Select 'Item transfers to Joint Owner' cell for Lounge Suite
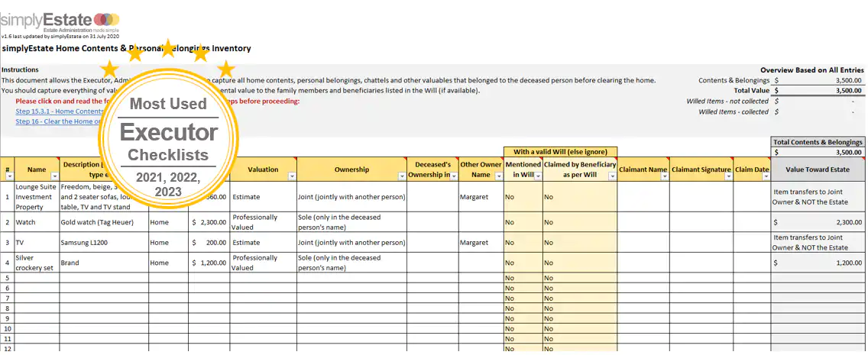 [818, 196]
